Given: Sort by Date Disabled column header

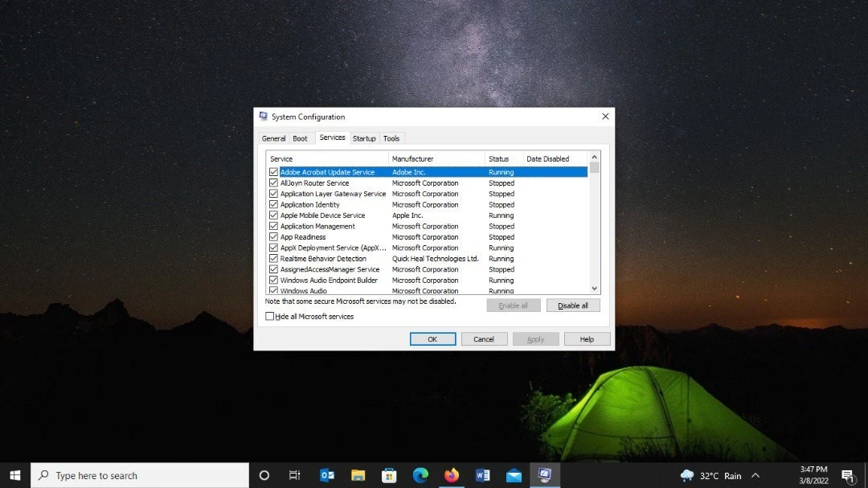Looking at the screenshot, I should click(555, 158).
